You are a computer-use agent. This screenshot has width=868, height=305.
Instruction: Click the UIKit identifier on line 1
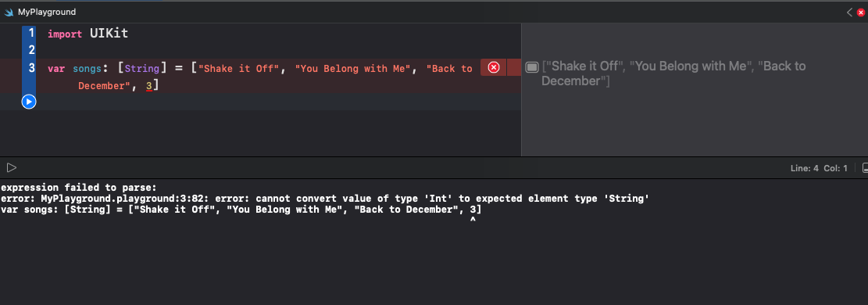point(109,34)
